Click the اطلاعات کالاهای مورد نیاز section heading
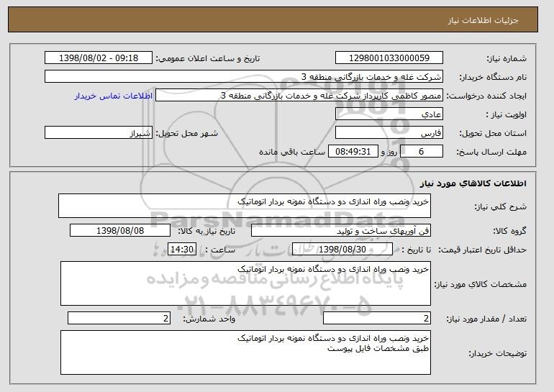This screenshot has width=554, height=392. (473, 183)
